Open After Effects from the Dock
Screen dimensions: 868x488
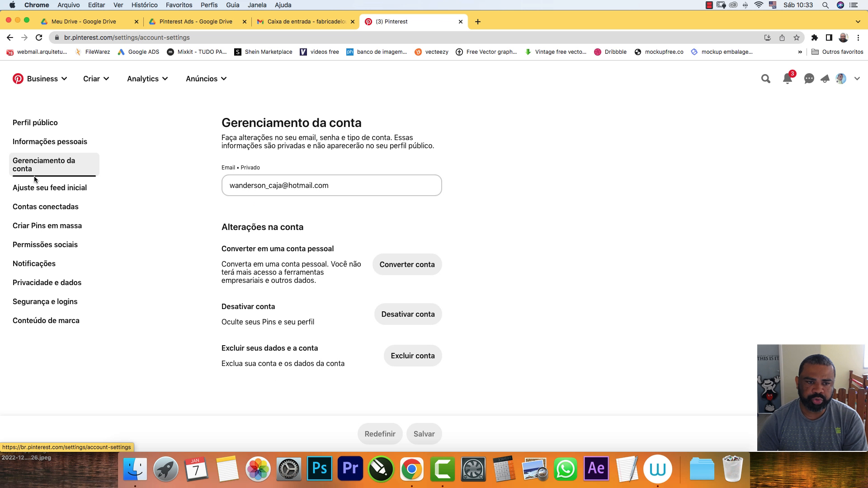tap(596, 469)
